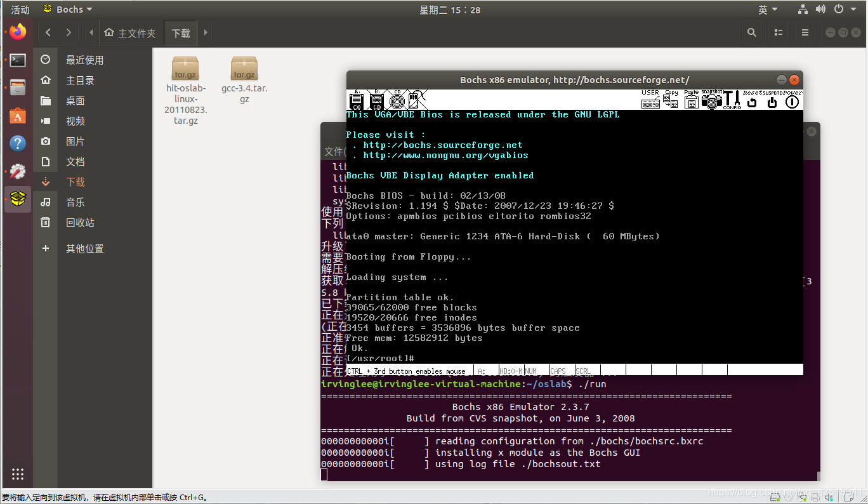Open Downloads in the Files sidebar

coord(93,182)
